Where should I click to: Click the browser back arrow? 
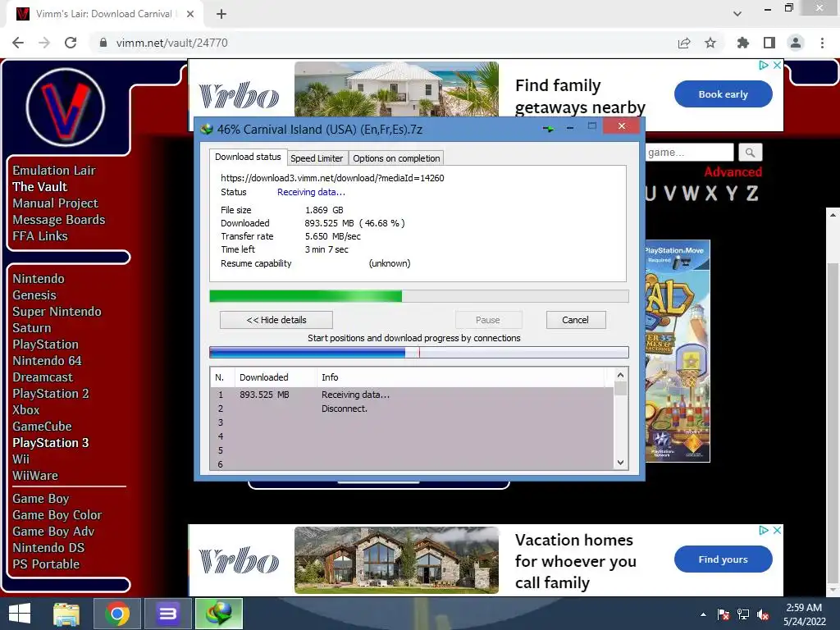(18, 43)
